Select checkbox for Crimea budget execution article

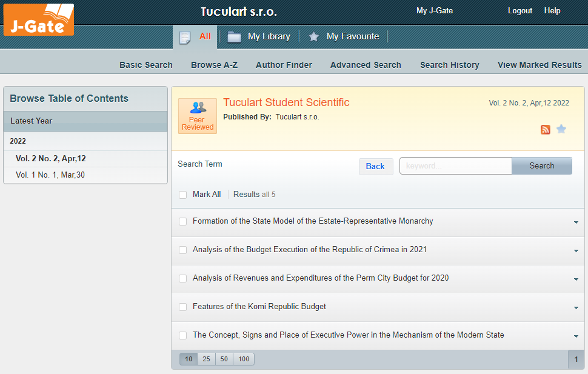pos(182,250)
